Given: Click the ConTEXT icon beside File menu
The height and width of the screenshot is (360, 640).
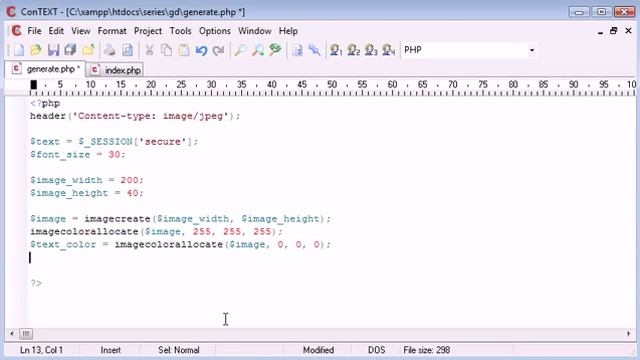Looking at the screenshot, I should point(16,31).
